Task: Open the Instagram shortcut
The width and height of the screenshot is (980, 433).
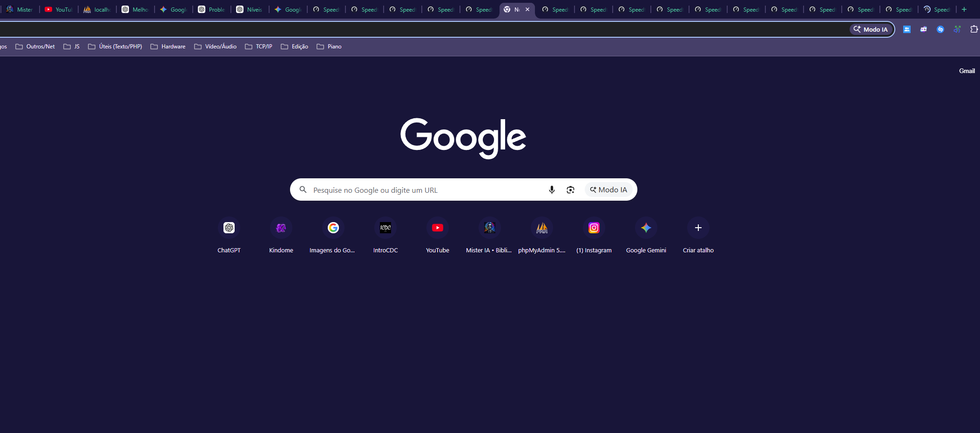Action: click(x=594, y=228)
